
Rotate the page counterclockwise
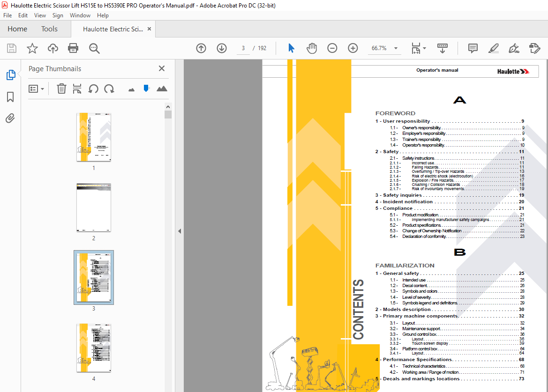click(x=93, y=89)
